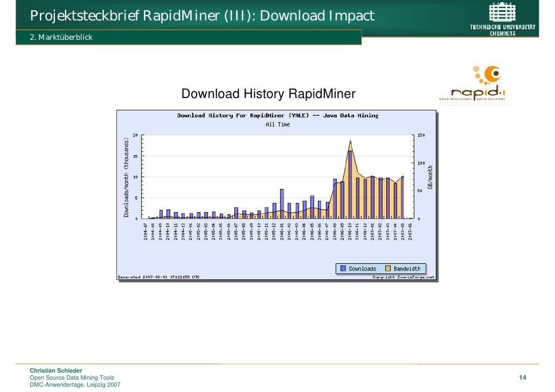Image resolution: width=555 pixels, height=392 pixels.
Task: Click the x-axis label '2005-07'
Action: tap(236, 232)
